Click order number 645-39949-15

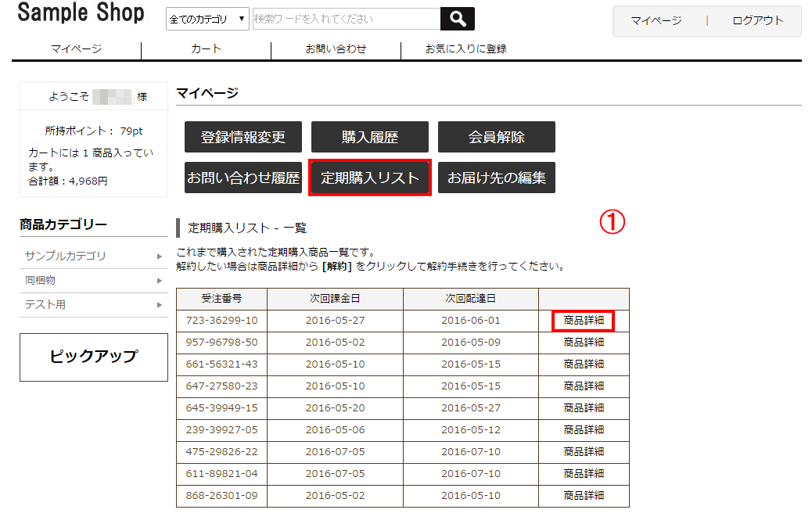[x=221, y=408]
